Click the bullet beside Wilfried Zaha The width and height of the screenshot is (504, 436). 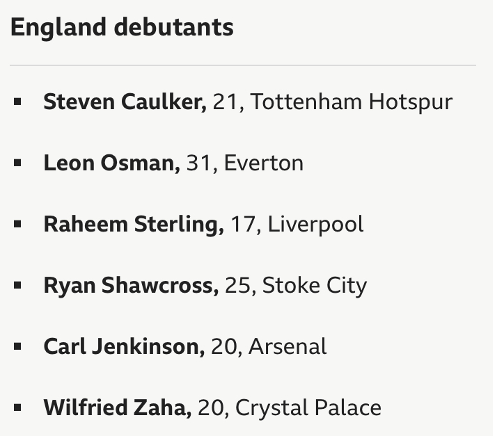point(17,407)
